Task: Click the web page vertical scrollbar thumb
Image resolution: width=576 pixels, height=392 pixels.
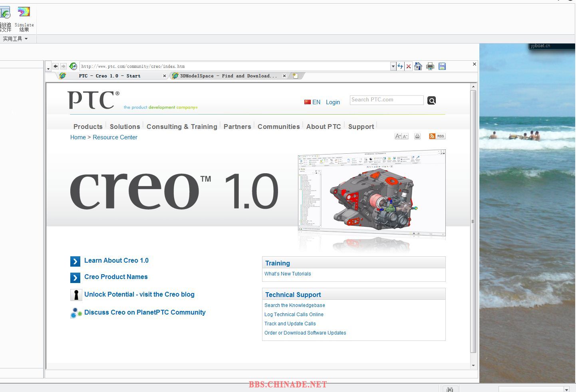Action: tap(473, 222)
